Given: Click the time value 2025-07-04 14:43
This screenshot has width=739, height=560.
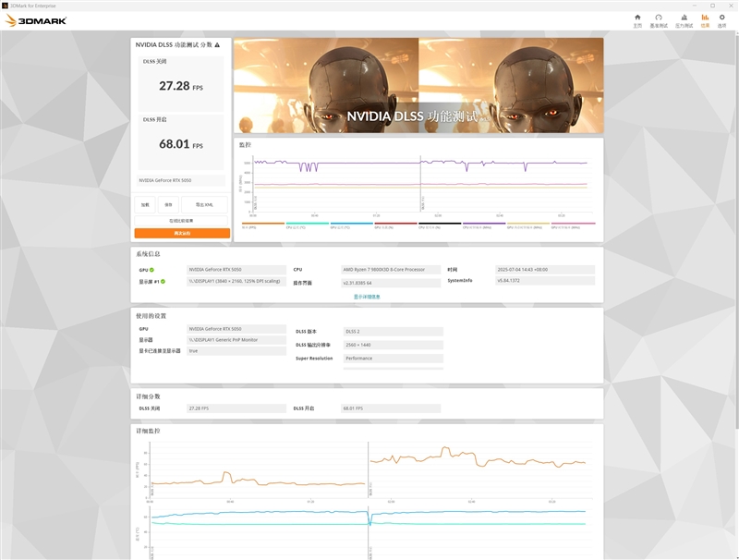Looking at the screenshot, I should [x=545, y=270].
